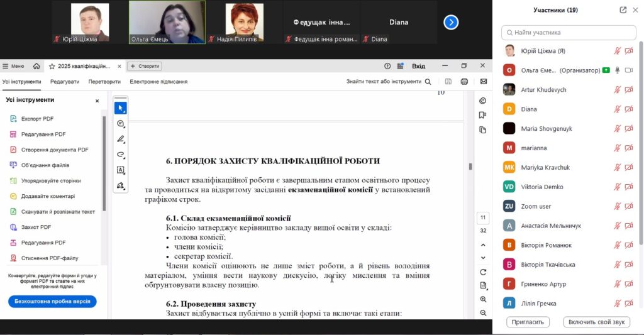Toggle microphone for Юрій Ціжма (Я)
The image size is (644, 335).
coord(618,51)
